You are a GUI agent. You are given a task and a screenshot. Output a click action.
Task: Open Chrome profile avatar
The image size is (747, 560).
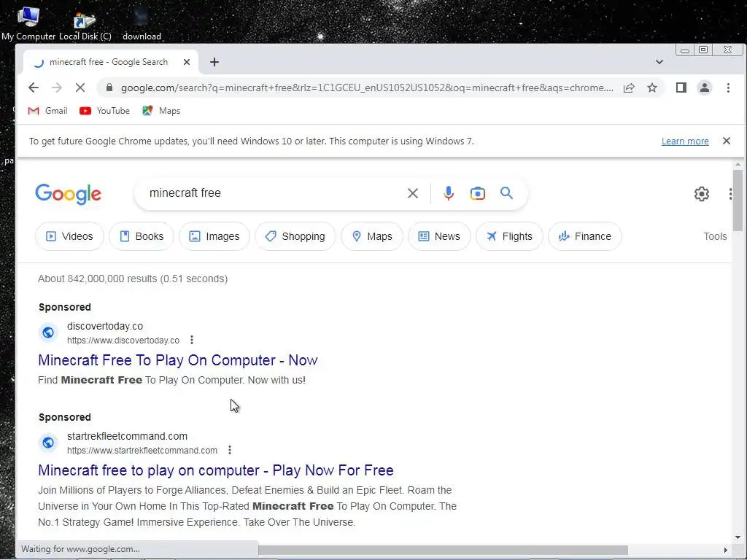pos(705,87)
